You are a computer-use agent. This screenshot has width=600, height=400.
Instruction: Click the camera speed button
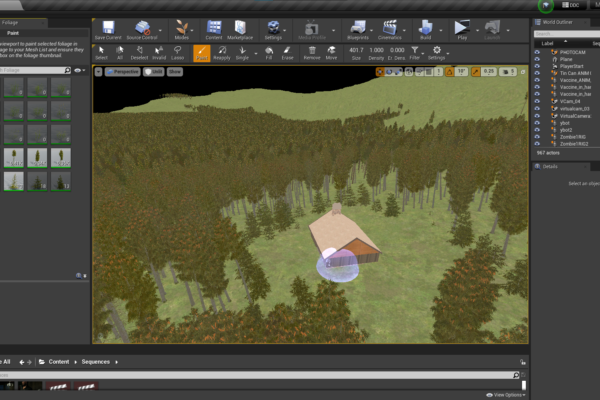(509, 72)
